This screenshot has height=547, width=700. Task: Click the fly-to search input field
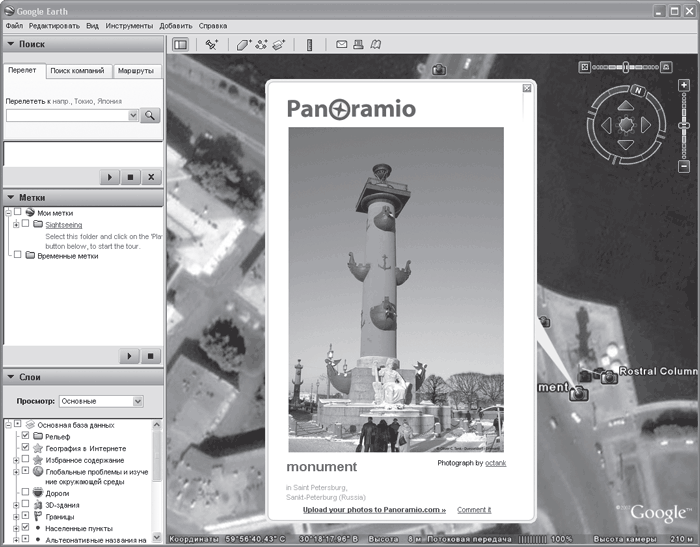[68, 116]
